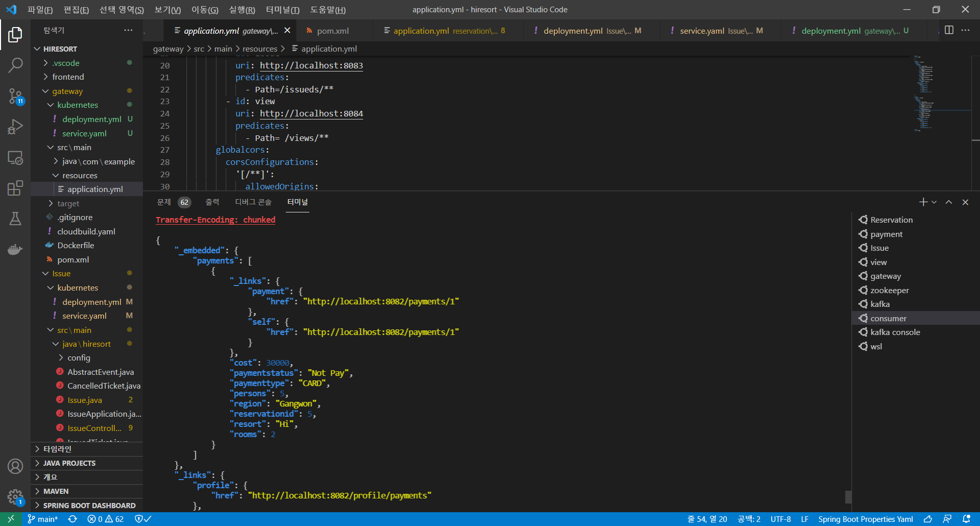This screenshot has width=980, height=526.
Task: Open the Testing beaker view
Action: click(x=15, y=219)
